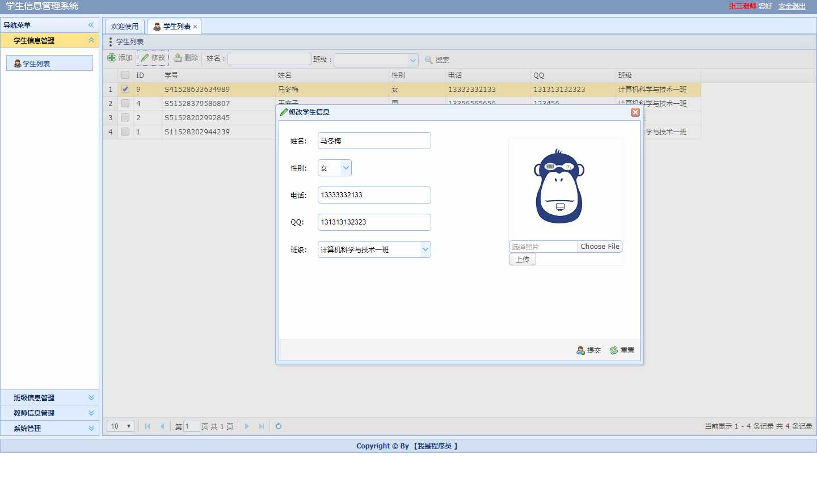Click the 提交 submit button in the dialog
This screenshot has width=817, height=504.
pos(588,350)
